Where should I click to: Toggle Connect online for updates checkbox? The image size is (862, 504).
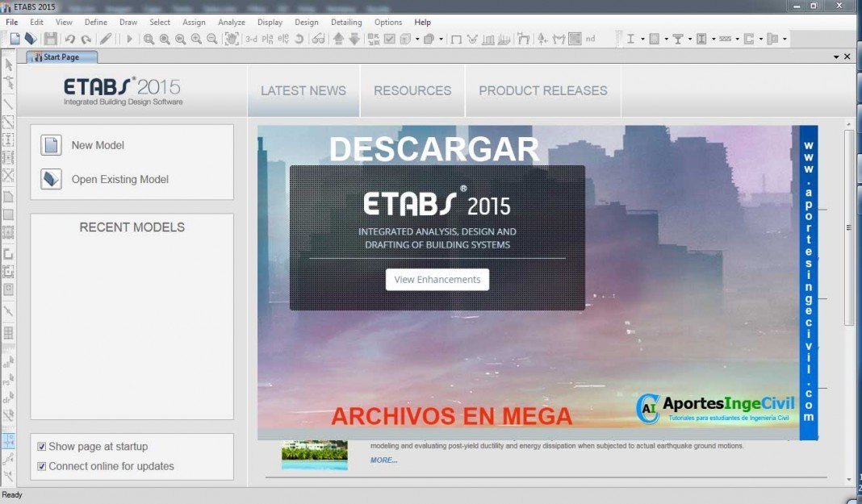pos(41,466)
